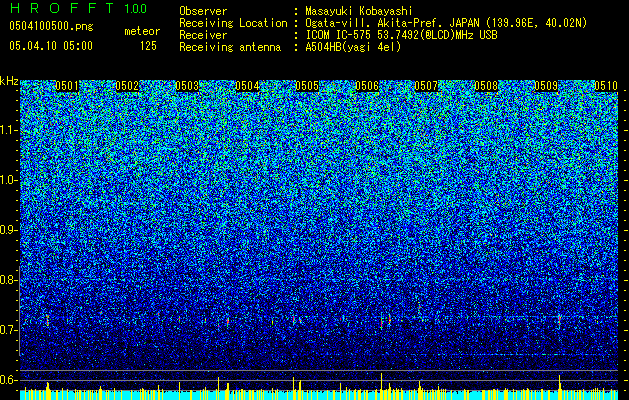
Task: Click the 0.6 kHz axis label
Action: (x=8, y=380)
